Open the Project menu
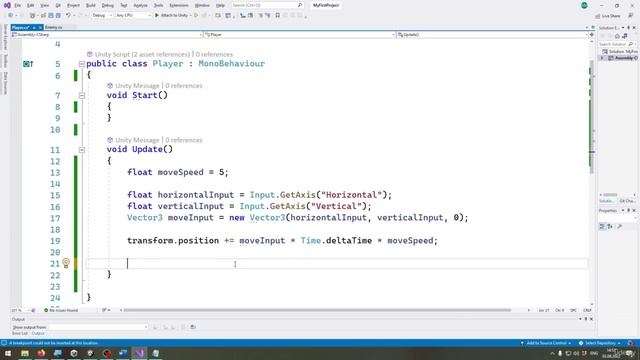This screenshot has width=640, height=360. tap(73, 5)
